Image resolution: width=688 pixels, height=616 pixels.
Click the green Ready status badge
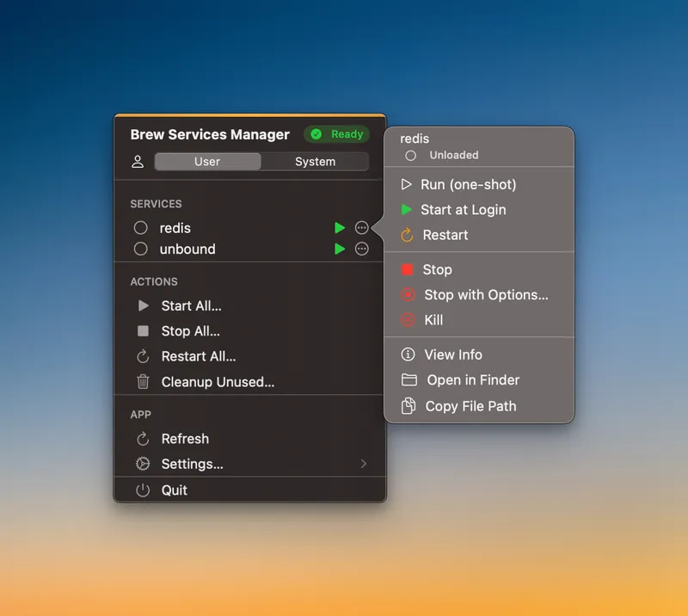point(337,134)
